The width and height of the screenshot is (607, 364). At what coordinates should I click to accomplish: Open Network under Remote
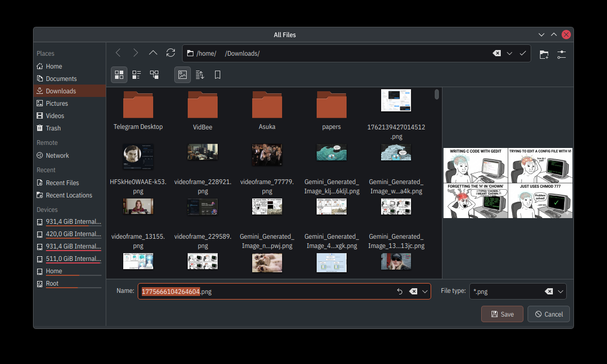click(x=70, y=156)
